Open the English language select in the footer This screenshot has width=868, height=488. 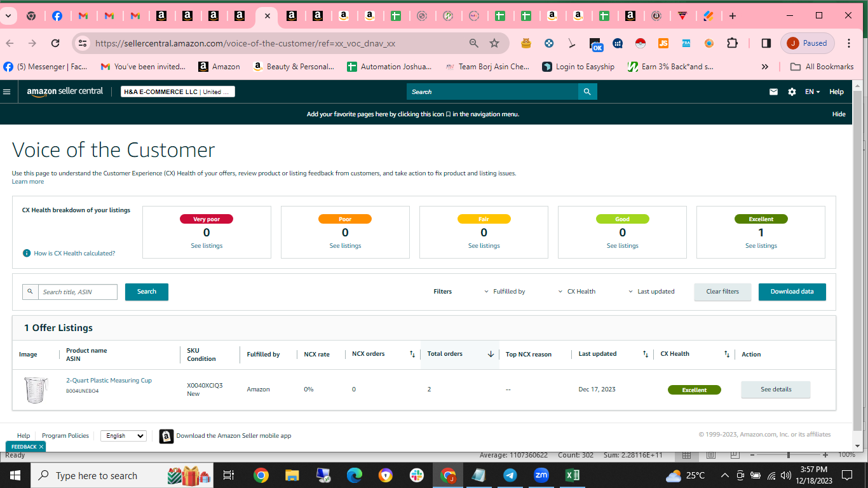coord(123,436)
